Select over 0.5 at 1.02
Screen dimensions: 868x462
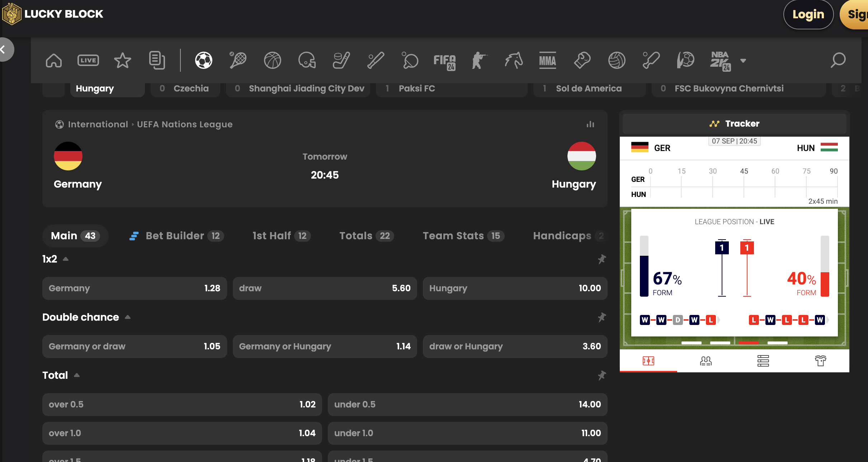point(182,404)
